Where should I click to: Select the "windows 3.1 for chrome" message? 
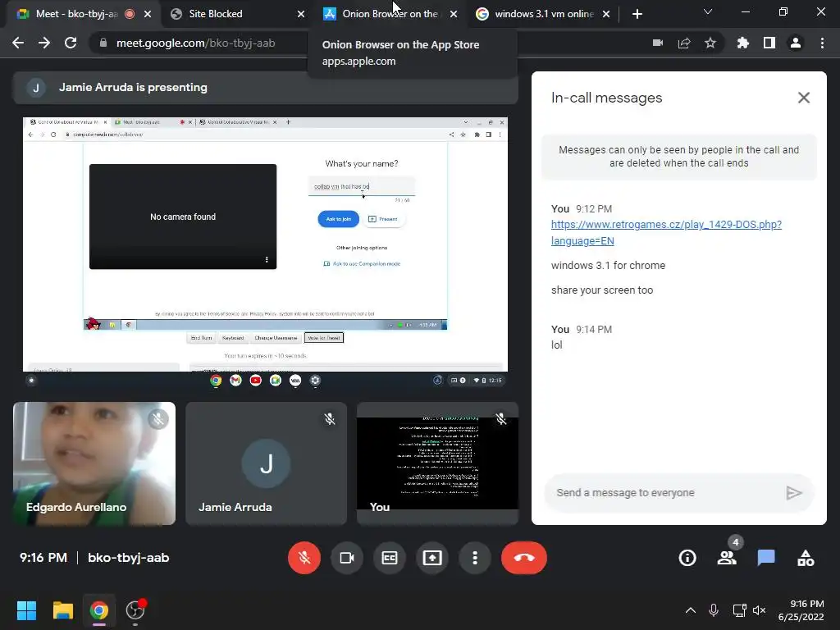coord(608,265)
